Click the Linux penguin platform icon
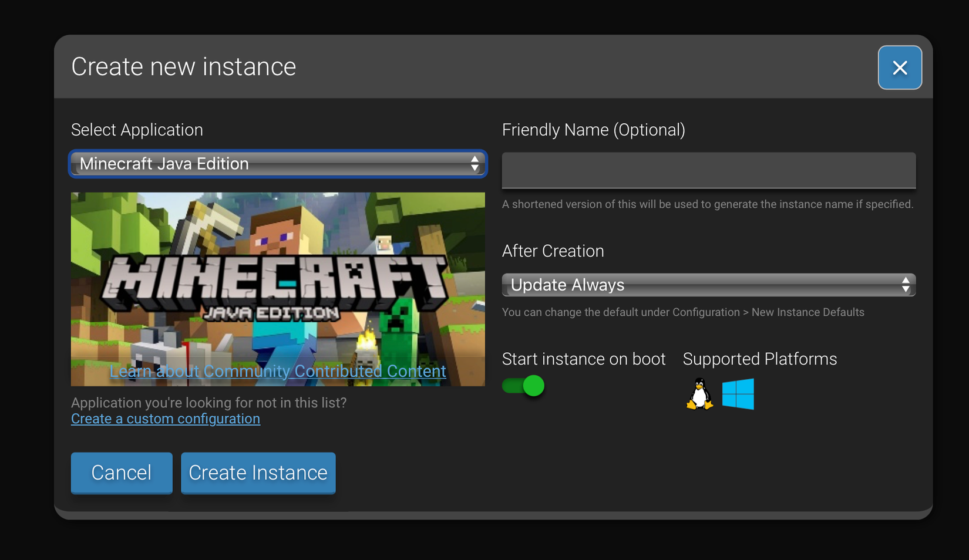Image resolution: width=969 pixels, height=560 pixels. pyautogui.click(x=699, y=394)
